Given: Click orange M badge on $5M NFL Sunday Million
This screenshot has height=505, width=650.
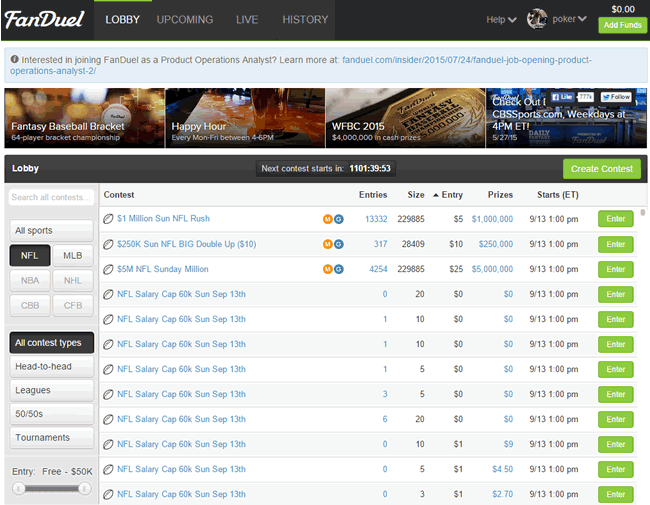Looking at the screenshot, I should tap(327, 269).
